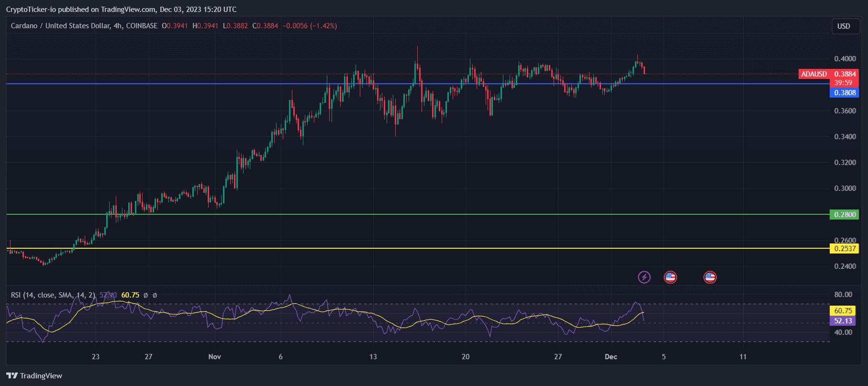Click the yellow 60.75 RSI axis label

tap(843, 310)
